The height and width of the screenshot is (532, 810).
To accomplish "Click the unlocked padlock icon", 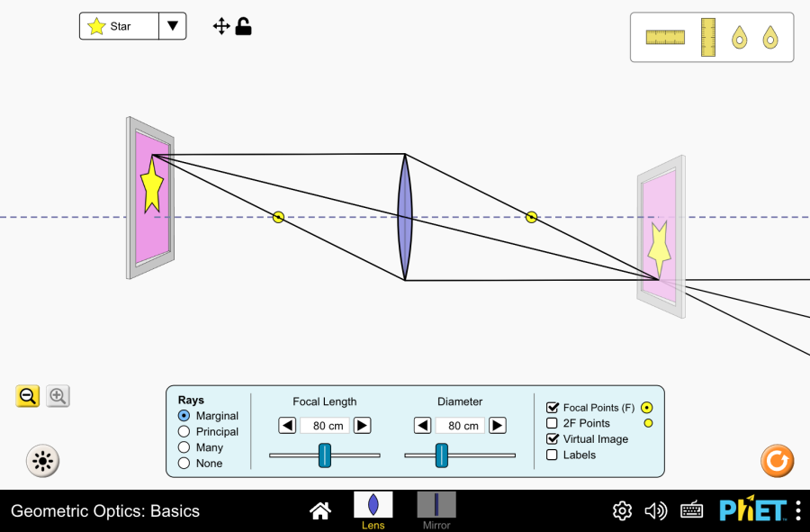I will tap(243, 26).
